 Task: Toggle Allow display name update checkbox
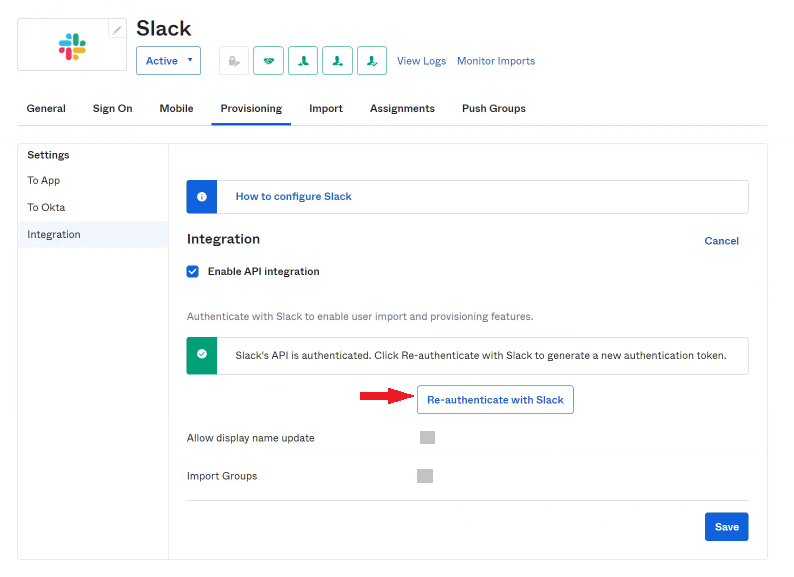[x=427, y=437]
